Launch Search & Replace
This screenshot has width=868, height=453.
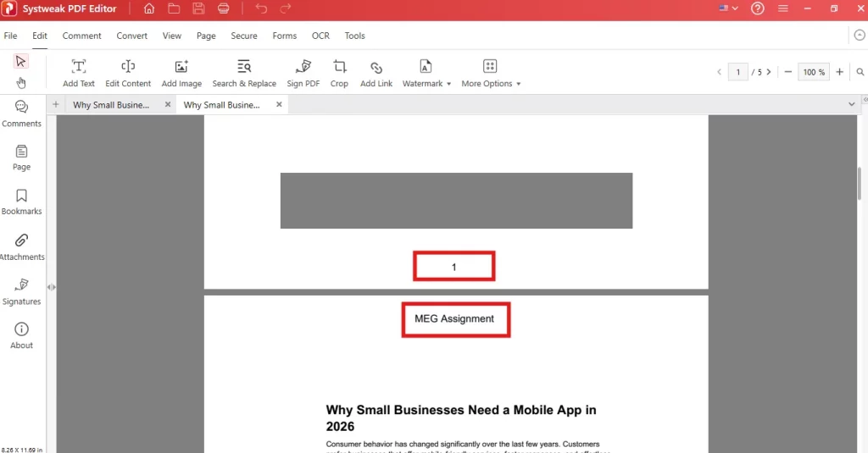(244, 74)
